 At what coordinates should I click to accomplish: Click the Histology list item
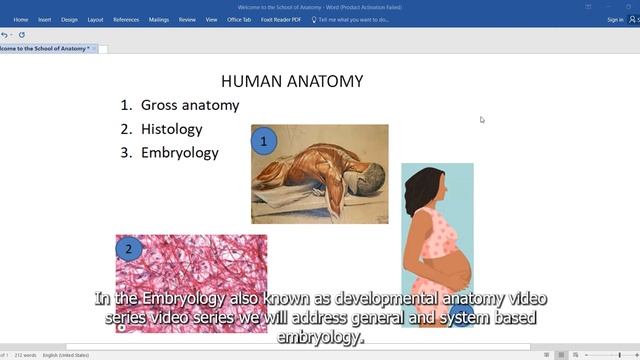pyautogui.click(x=171, y=129)
